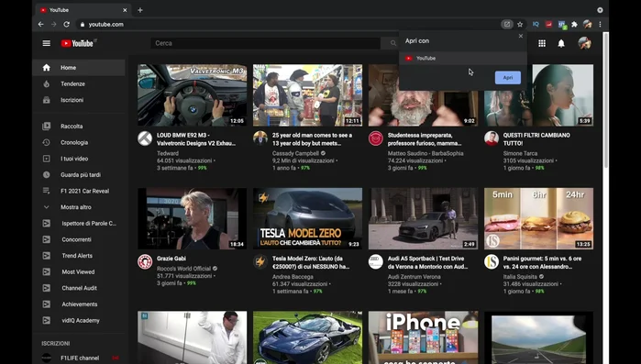Open the F1LIFE channel subscription
Viewport: 641px width, 364px height.
79,358
